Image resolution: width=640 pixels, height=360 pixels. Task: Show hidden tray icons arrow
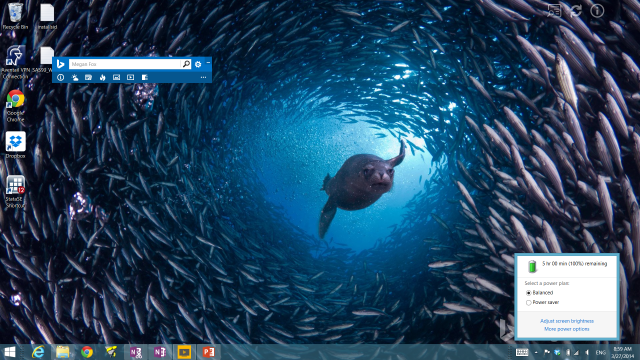[536, 352]
